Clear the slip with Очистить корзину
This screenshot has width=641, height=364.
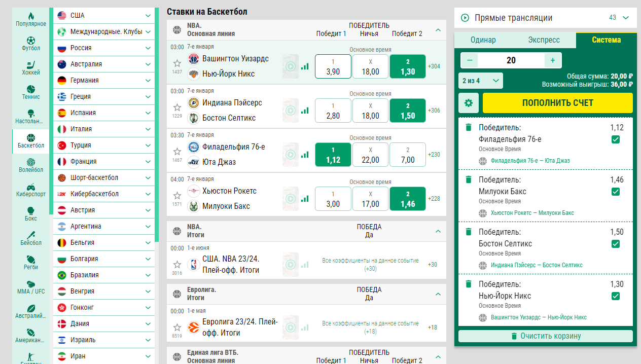coord(546,336)
